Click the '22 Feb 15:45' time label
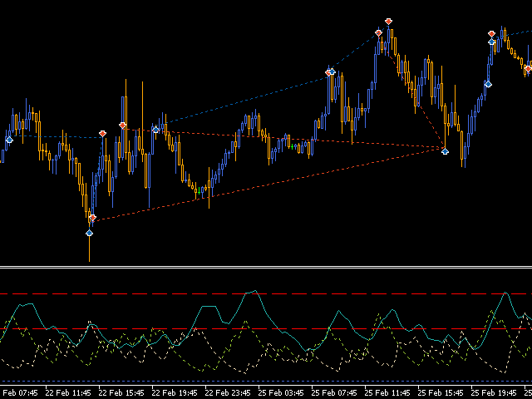The image size is (532, 399). (122, 393)
